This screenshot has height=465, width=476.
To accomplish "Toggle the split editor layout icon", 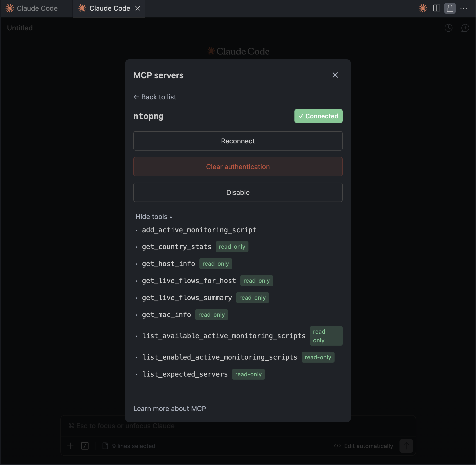I will pyautogui.click(x=436, y=8).
